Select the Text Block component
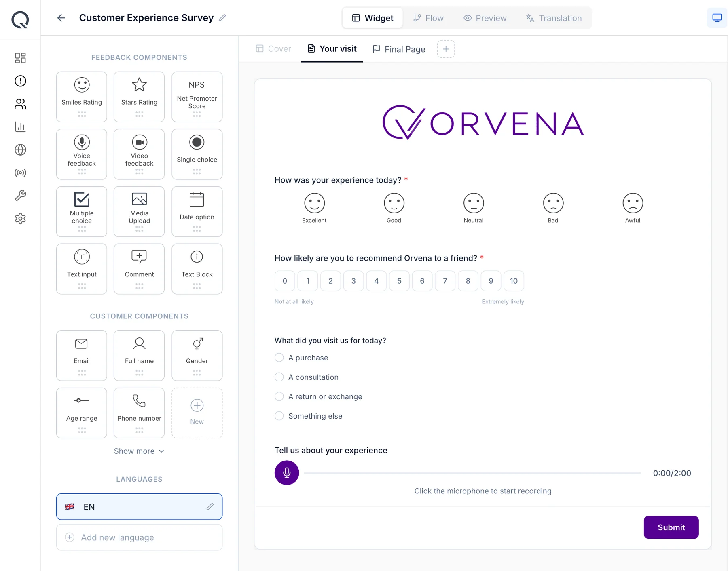Screen dimensions: 728x571 [197, 269]
